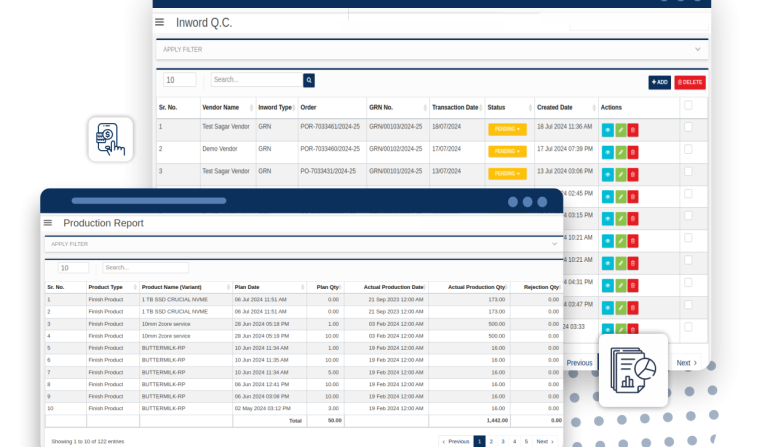Check the row 3 GRN/00101/2024-25 checkbox
Screen dimensions: 770x447
688,171
